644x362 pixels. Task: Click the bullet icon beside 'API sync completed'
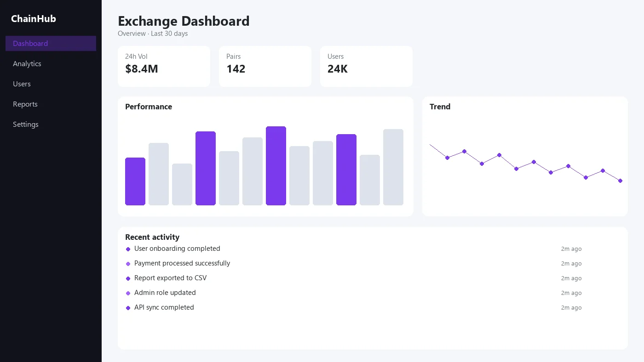click(x=128, y=308)
